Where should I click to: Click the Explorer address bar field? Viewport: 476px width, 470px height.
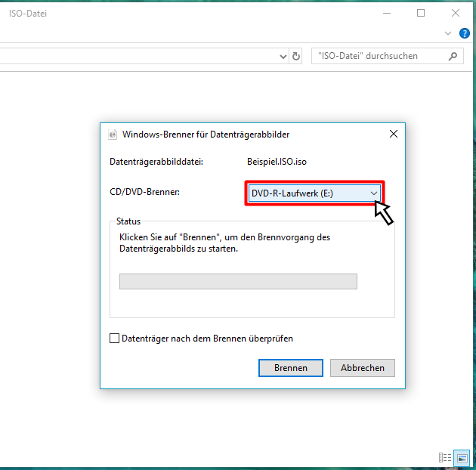(144, 56)
